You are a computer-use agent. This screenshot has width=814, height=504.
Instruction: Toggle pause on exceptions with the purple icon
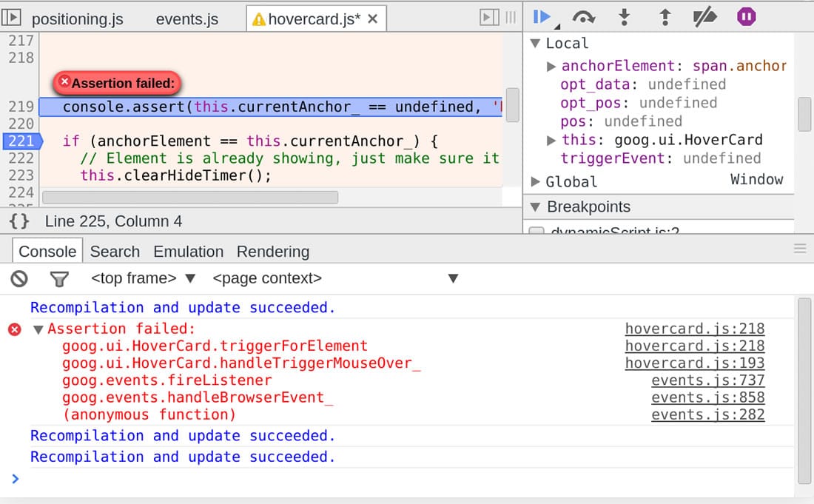pyautogui.click(x=745, y=16)
